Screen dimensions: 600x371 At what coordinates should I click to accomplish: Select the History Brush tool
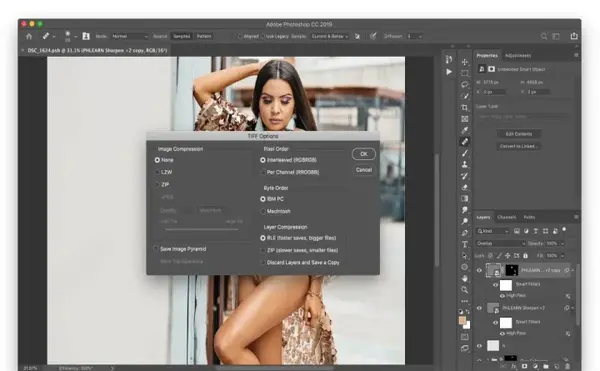click(x=465, y=176)
